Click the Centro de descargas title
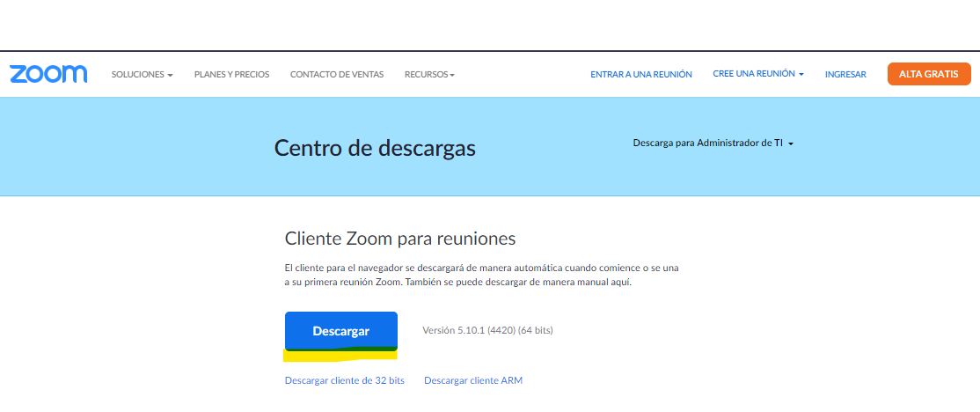This screenshot has height=412, width=980. coord(375,148)
